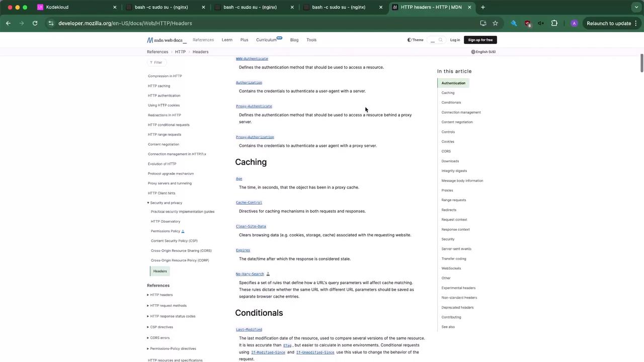The width and height of the screenshot is (644, 362).
Task: Open the Cache-Control header link
Action: (249, 203)
